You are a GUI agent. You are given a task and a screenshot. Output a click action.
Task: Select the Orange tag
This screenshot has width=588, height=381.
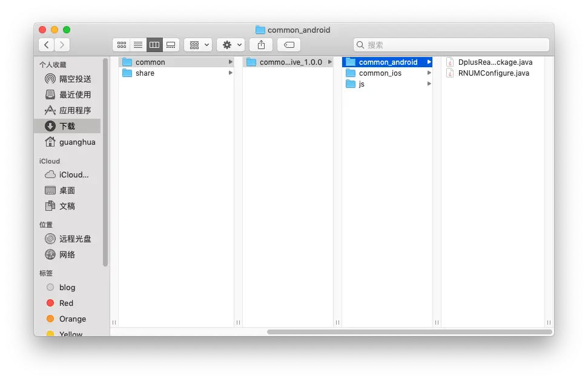pyautogui.click(x=67, y=319)
